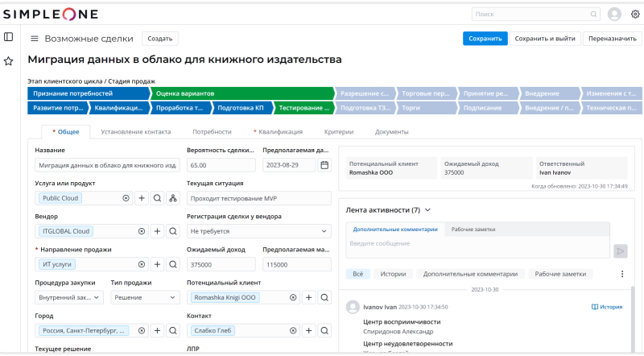Switch to Общее tab
Screen dimensions: 644x356
[x=66, y=132]
